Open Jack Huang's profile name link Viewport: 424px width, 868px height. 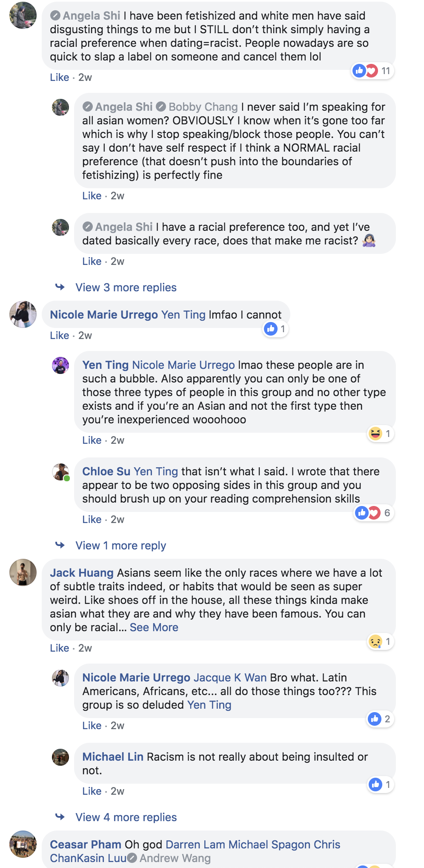point(82,573)
